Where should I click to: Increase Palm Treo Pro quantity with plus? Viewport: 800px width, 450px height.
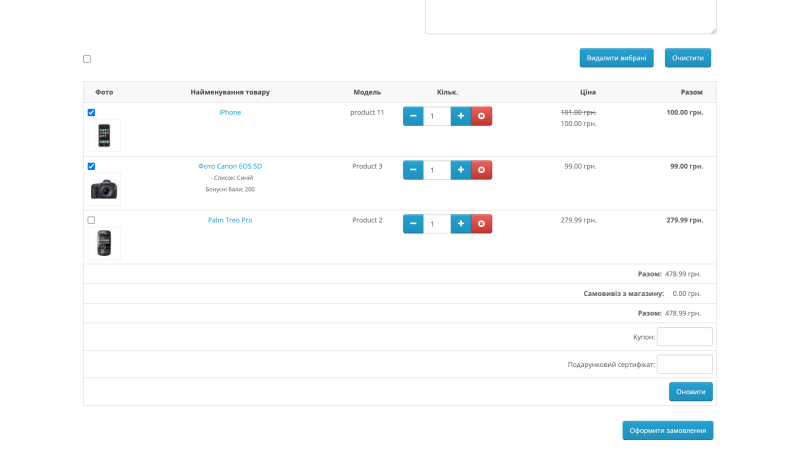[461, 224]
